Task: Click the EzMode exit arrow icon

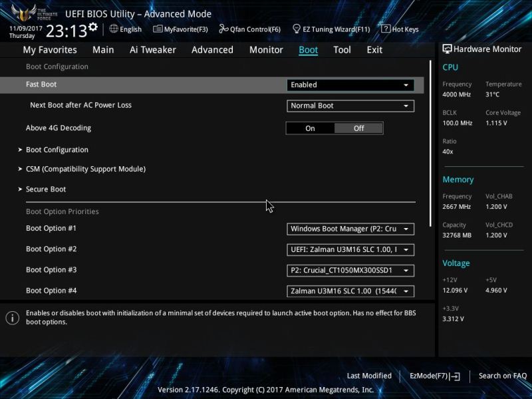Action: (455, 376)
